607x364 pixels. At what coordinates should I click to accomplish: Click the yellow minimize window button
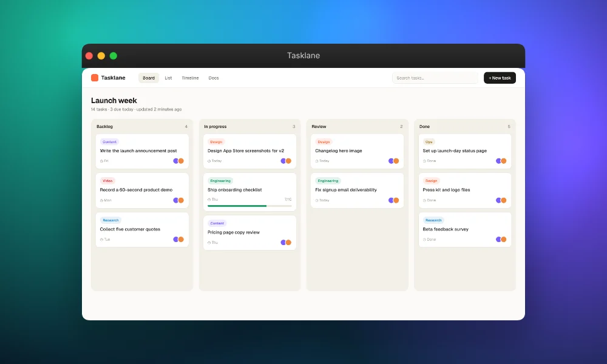tap(101, 56)
